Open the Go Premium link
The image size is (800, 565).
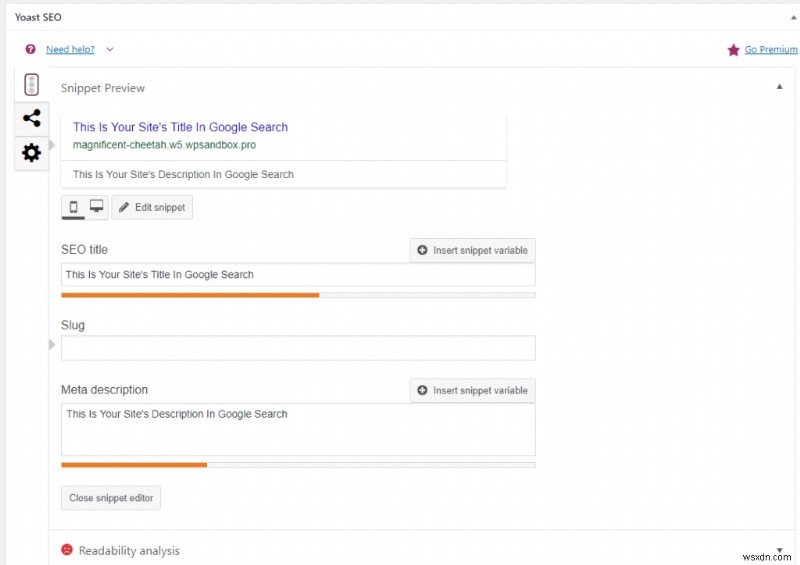point(771,49)
